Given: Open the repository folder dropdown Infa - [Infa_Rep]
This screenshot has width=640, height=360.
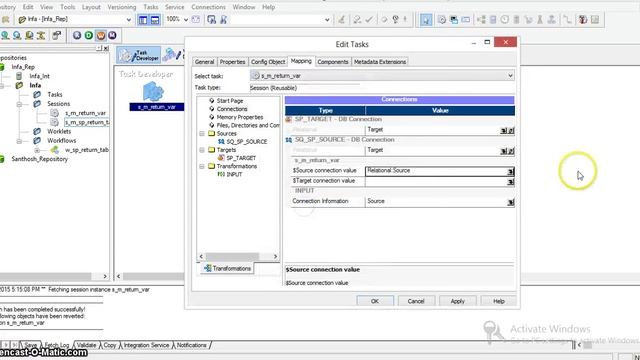Looking at the screenshot, I should (x=129, y=20).
